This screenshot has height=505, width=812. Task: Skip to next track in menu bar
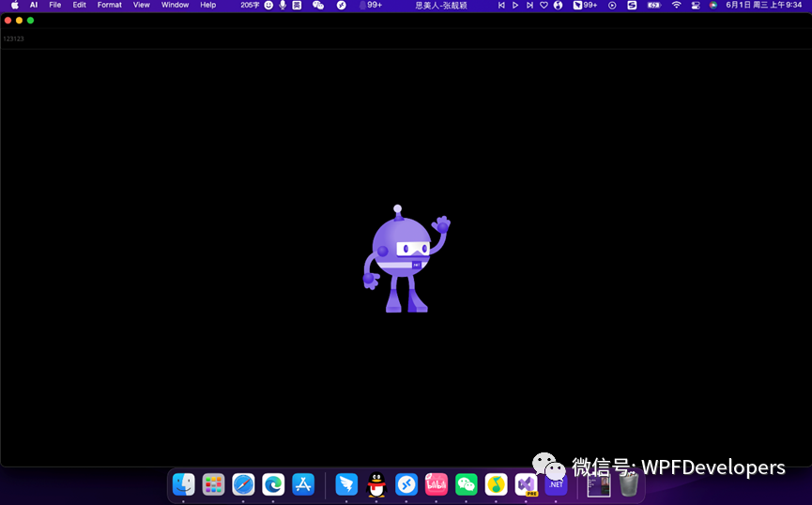pyautogui.click(x=529, y=6)
